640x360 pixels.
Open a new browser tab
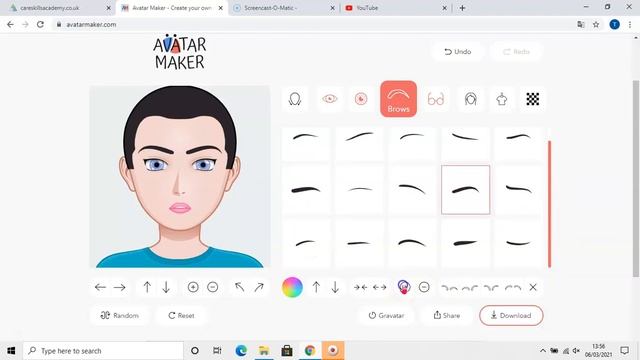coord(462,8)
